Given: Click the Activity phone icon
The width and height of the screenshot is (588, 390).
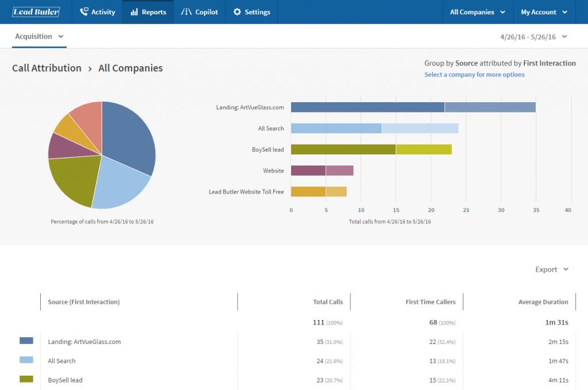Looking at the screenshot, I should point(84,11).
